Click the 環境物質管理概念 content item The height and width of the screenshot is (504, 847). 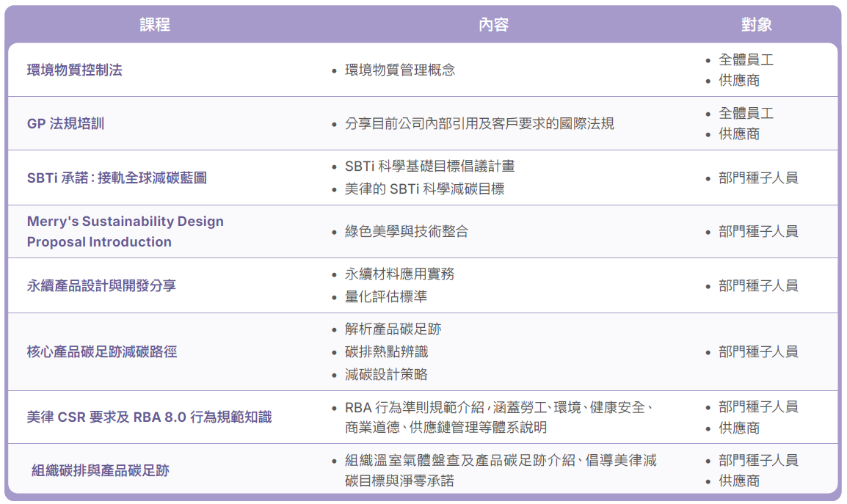pyautogui.click(x=400, y=70)
